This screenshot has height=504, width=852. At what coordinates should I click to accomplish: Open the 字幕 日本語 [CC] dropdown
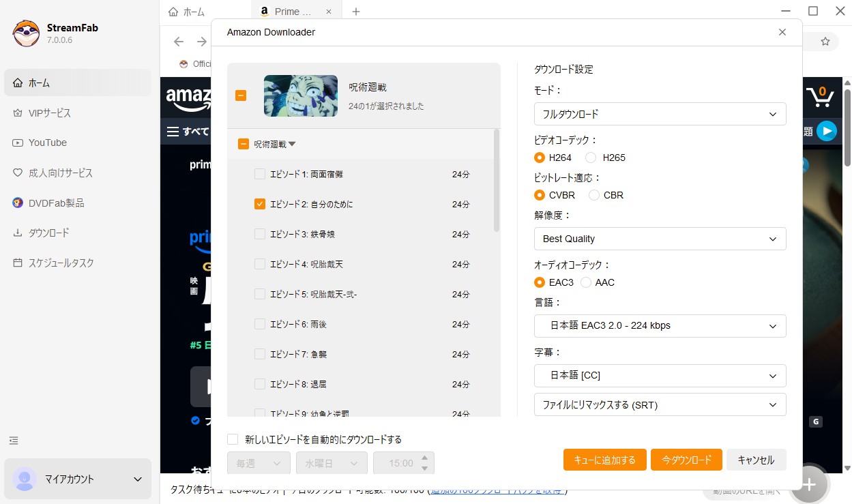(660, 375)
